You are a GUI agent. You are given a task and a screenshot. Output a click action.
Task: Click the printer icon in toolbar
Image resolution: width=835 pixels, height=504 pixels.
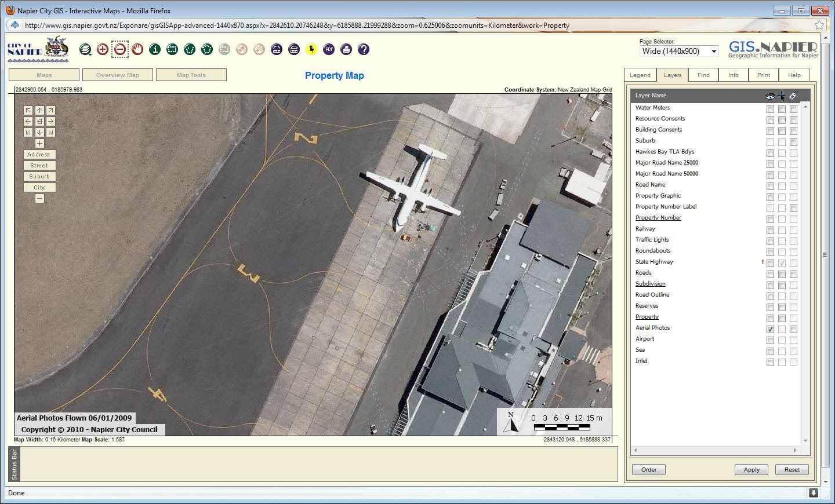pos(346,50)
